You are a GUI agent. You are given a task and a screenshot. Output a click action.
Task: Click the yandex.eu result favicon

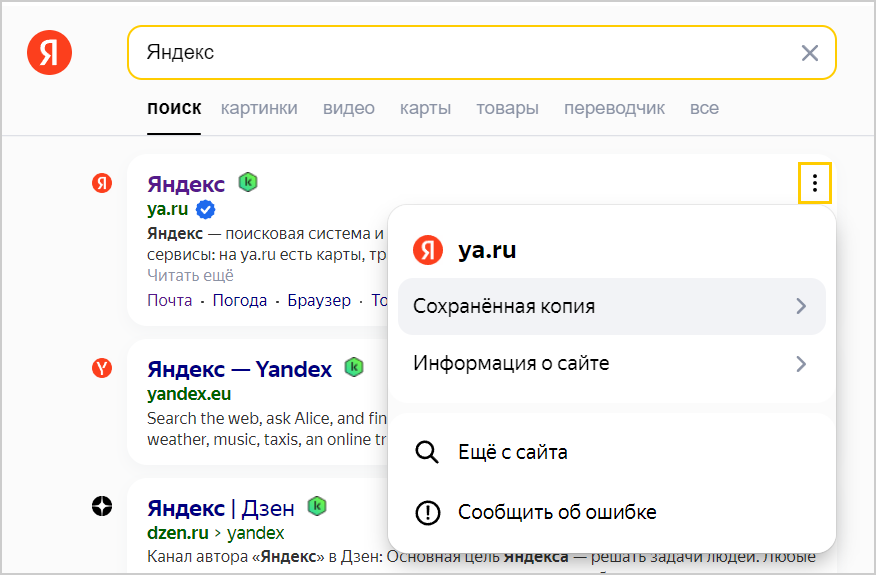tap(102, 369)
